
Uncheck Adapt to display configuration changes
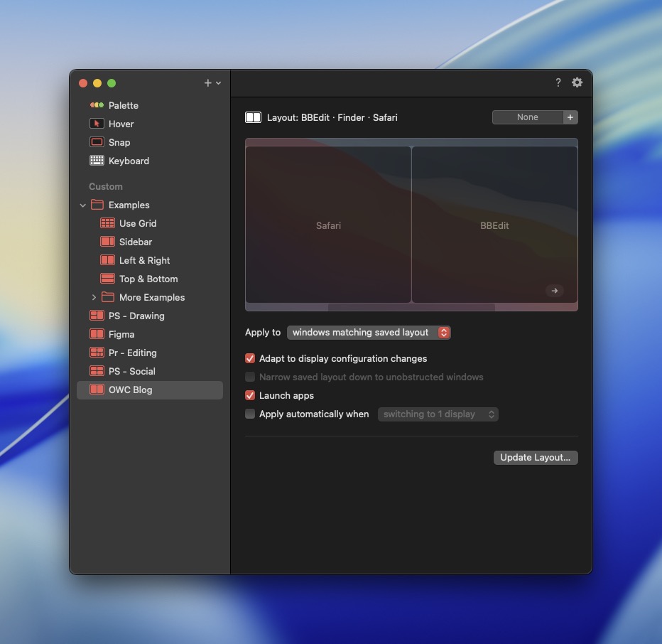[x=250, y=358]
